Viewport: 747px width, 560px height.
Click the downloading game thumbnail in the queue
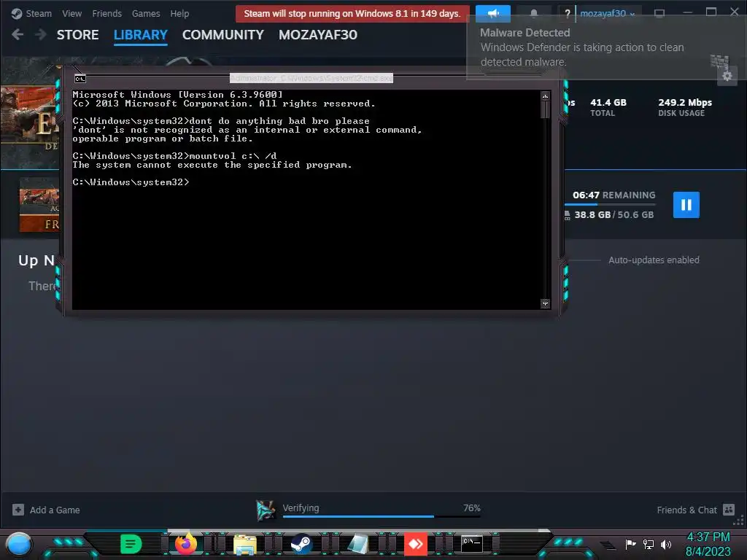[x=39, y=205]
